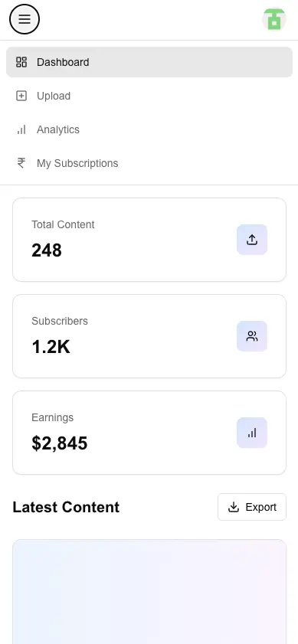Open the green user avatar
298x644 pixels.
click(x=274, y=19)
